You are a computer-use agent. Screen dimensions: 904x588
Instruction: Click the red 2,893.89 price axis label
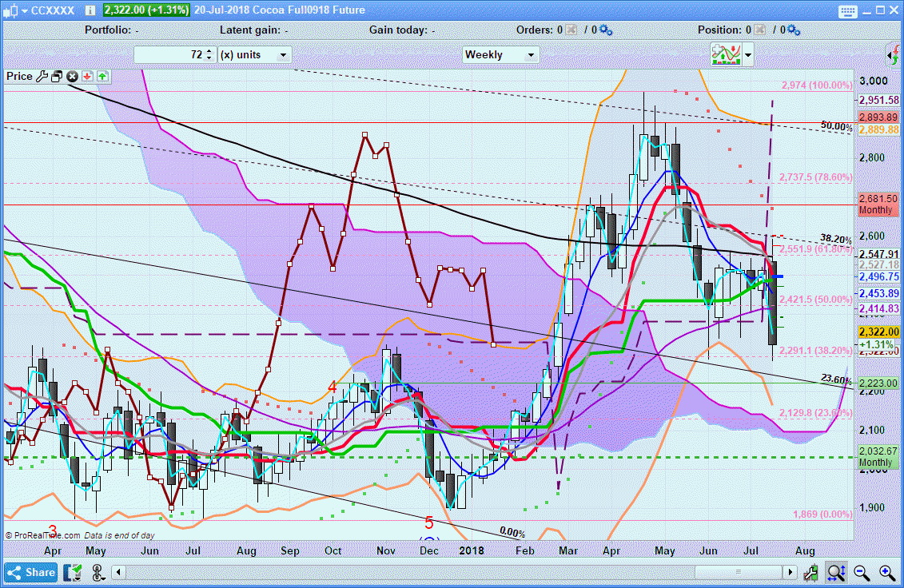pyautogui.click(x=878, y=117)
